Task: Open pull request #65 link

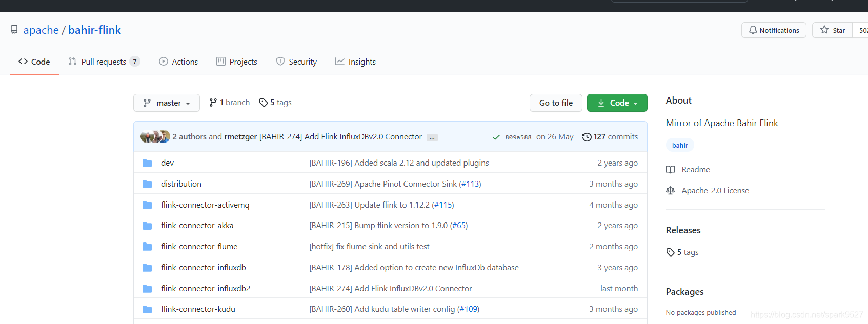Action: point(459,226)
